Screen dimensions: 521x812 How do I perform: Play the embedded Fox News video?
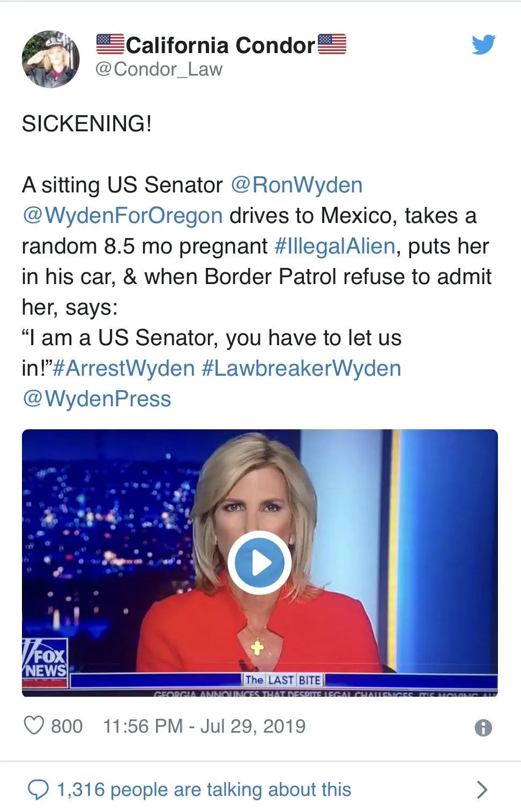tap(260, 563)
